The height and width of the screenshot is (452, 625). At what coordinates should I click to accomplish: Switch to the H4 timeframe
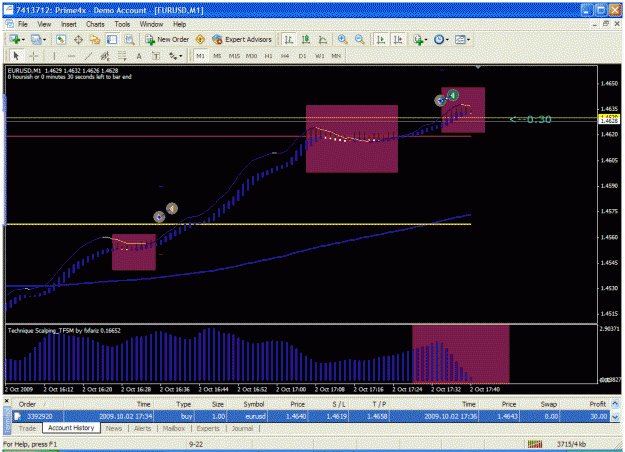point(285,56)
